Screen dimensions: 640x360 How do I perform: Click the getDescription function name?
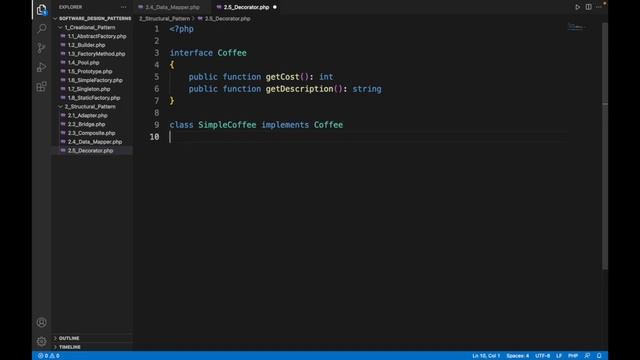point(299,89)
